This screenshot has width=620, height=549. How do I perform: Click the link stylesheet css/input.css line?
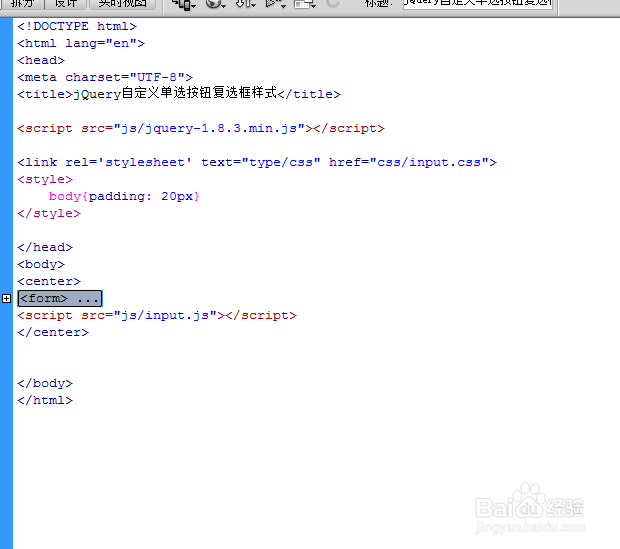pos(257,163)
